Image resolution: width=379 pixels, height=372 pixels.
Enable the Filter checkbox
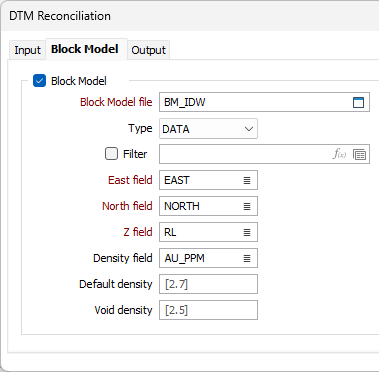[x=111, y=154]
